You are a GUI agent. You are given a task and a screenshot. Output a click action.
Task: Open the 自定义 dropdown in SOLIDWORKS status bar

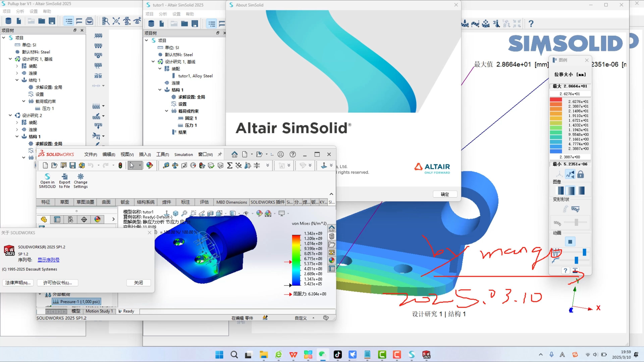313,318
